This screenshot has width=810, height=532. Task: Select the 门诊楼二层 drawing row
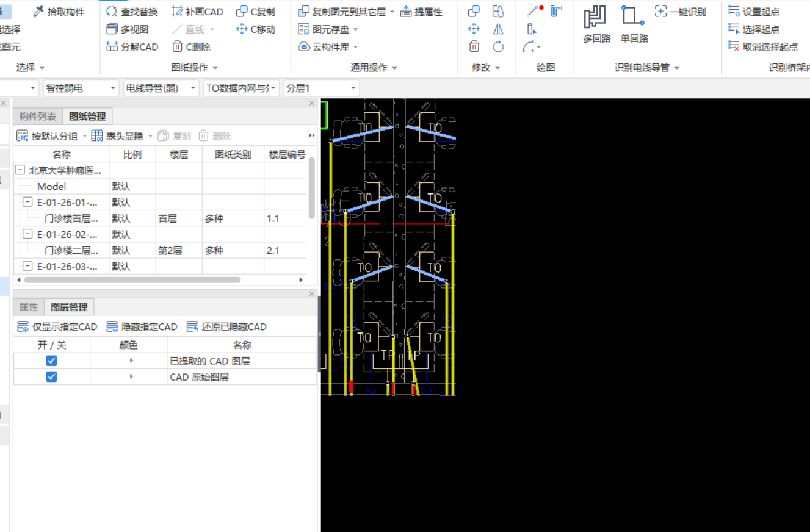click(x=161, y=250)
